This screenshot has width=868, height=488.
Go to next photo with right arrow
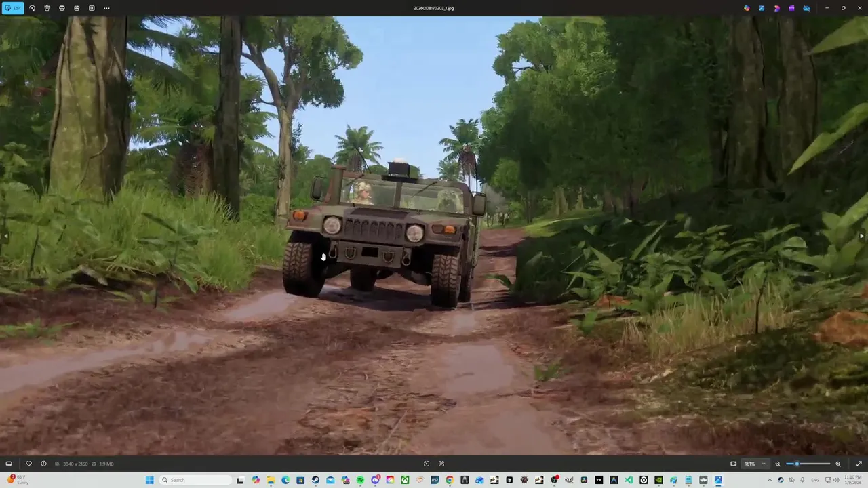pos(862,236)
